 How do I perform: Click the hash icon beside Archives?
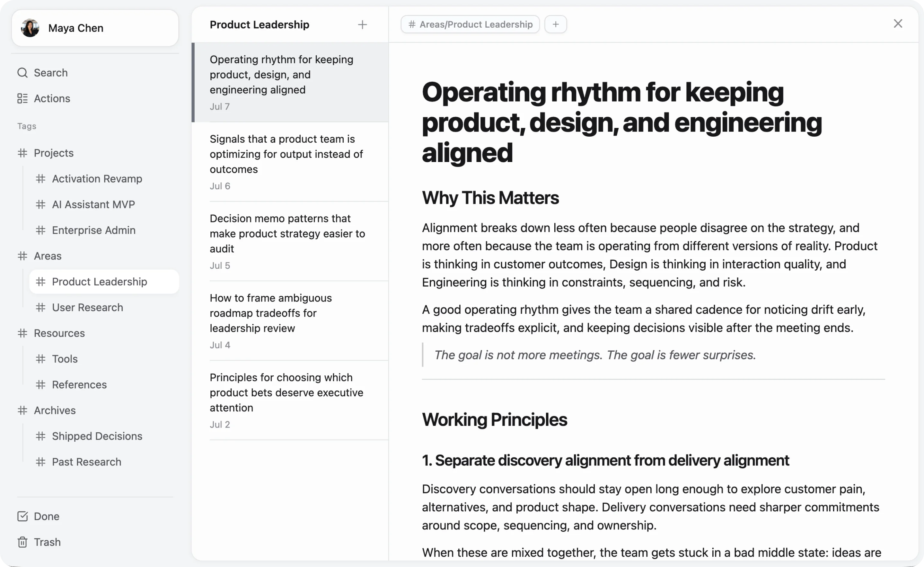(x=22, y=410)
